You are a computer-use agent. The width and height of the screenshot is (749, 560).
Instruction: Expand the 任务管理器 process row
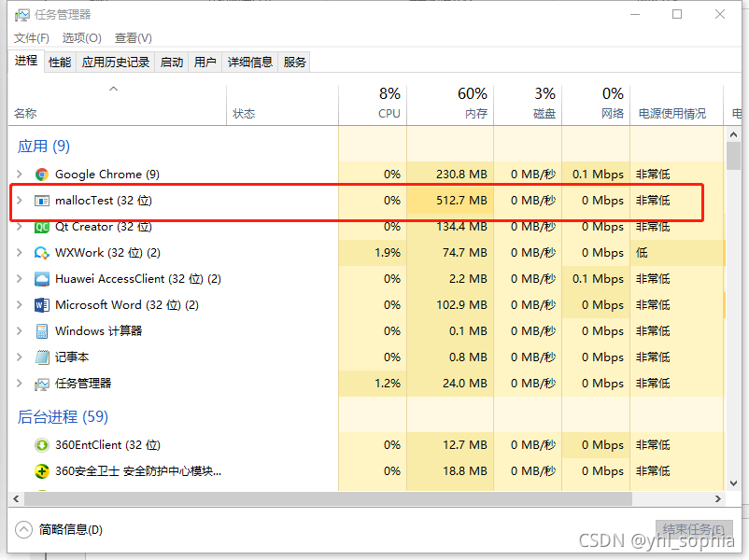[x=20, y=384]
